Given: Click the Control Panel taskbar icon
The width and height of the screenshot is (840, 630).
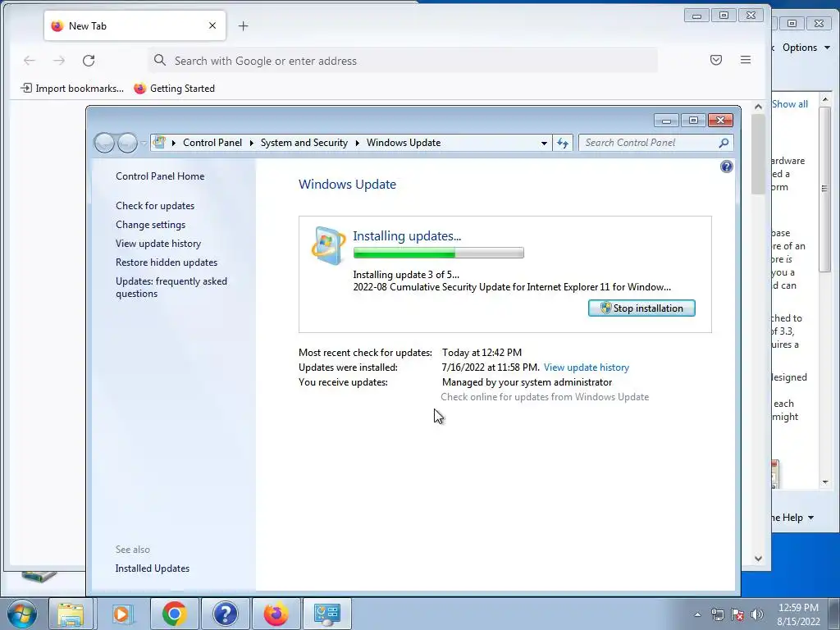Looking at the screenshot, I should coord(327,614).
